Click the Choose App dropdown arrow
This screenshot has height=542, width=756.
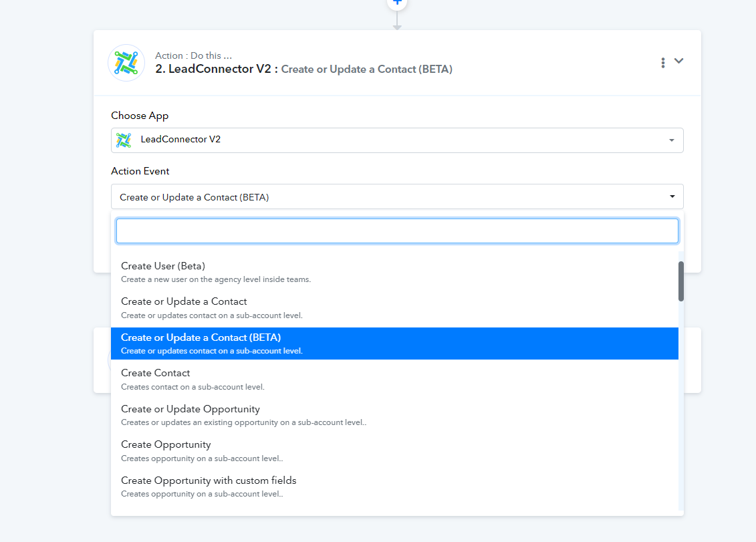click(x=672, y=140)
